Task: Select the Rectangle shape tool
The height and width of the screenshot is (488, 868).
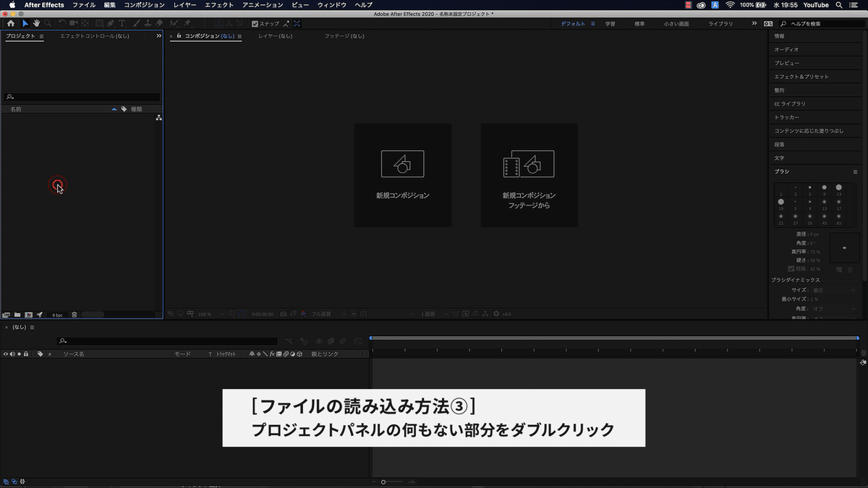Action: (99, 23)
